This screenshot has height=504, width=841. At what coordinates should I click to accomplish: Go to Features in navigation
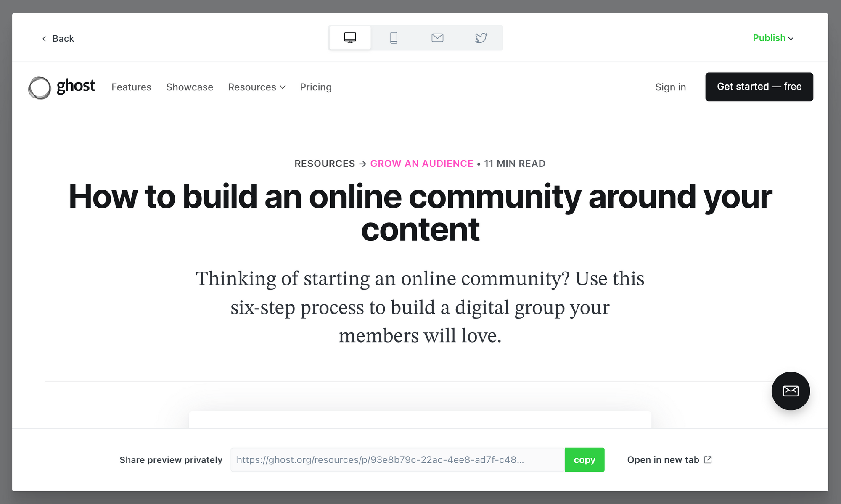click(131, 87)
